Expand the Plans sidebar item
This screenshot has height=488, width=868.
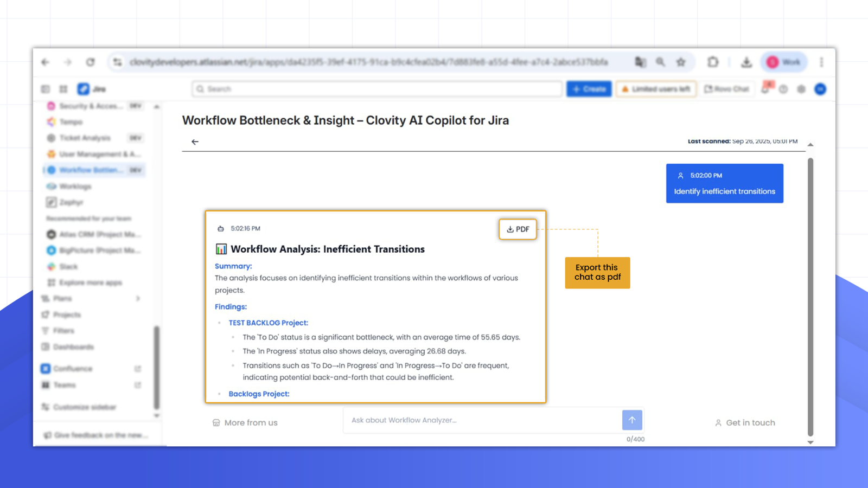click(138, 299)
